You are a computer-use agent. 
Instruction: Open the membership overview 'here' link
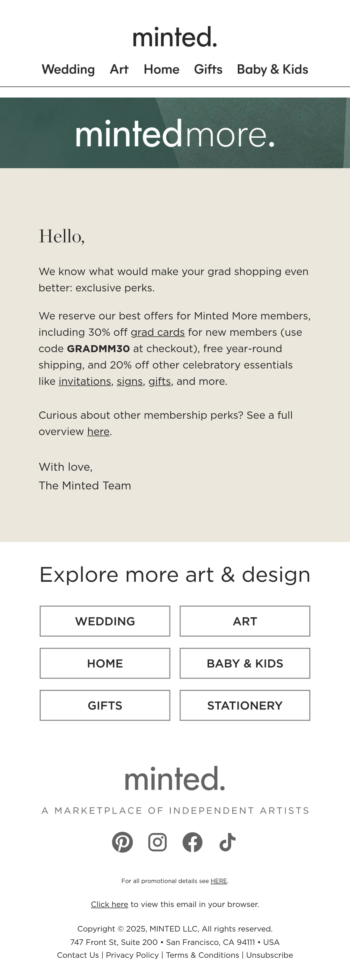pyautogui.click(x=98, y=431)
